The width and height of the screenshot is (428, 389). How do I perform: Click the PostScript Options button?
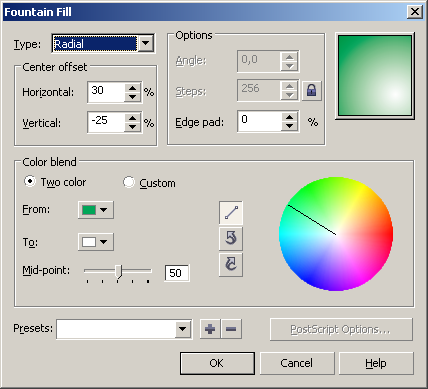pyautogui.click(x=341, y=329)
